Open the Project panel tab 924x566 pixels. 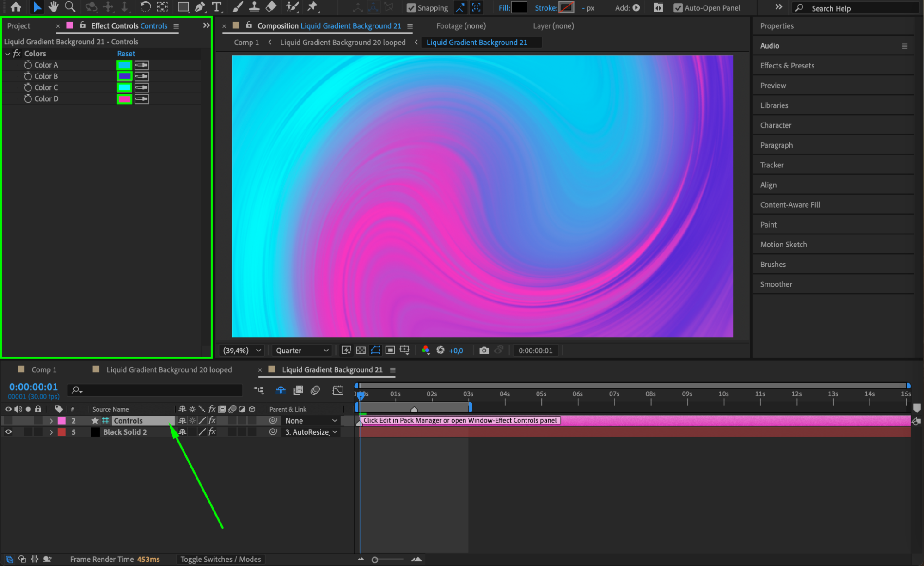coord(18,26)
